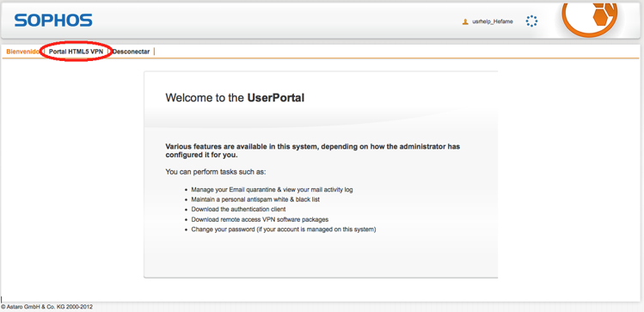Image resolution: width=644 pixels, height=312 pixels.
Task: Click 'Change your password' list item
Action: 284,229
